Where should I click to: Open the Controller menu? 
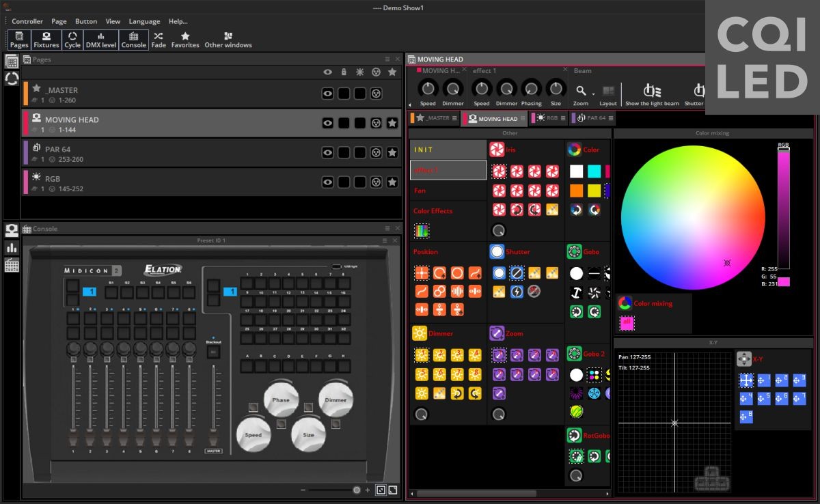coord(27,21)
